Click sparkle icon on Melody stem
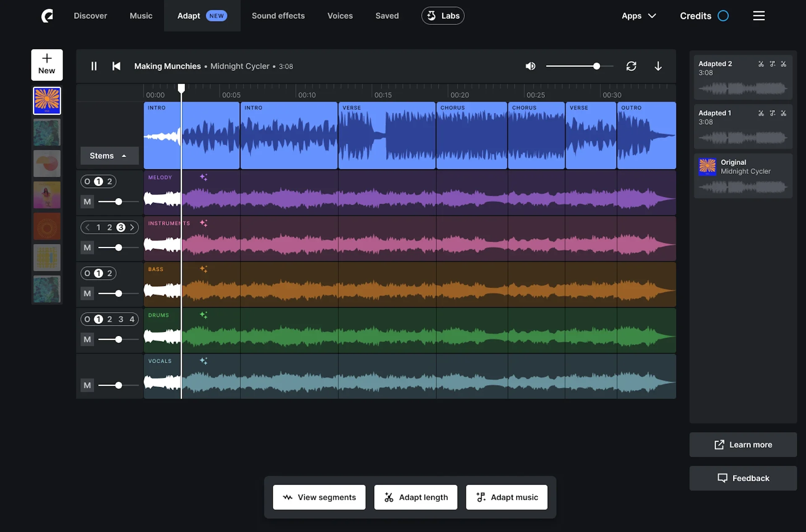Image resolution: width=806 pixels, height=532 pixels. [204, 177]
